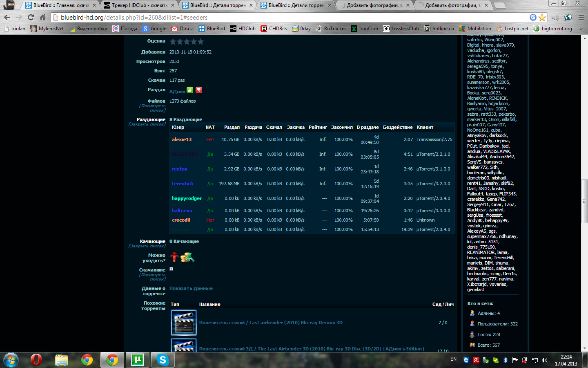This screenshot has width=588, height=368.
Task: Open uploader profile АДмин
Action: 177,91
